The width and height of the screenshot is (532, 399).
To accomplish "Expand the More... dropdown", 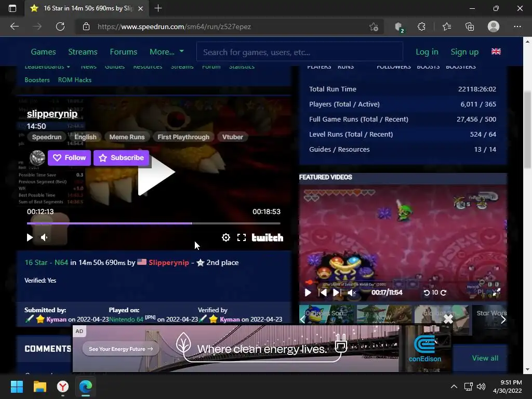I will click(167, 52).
